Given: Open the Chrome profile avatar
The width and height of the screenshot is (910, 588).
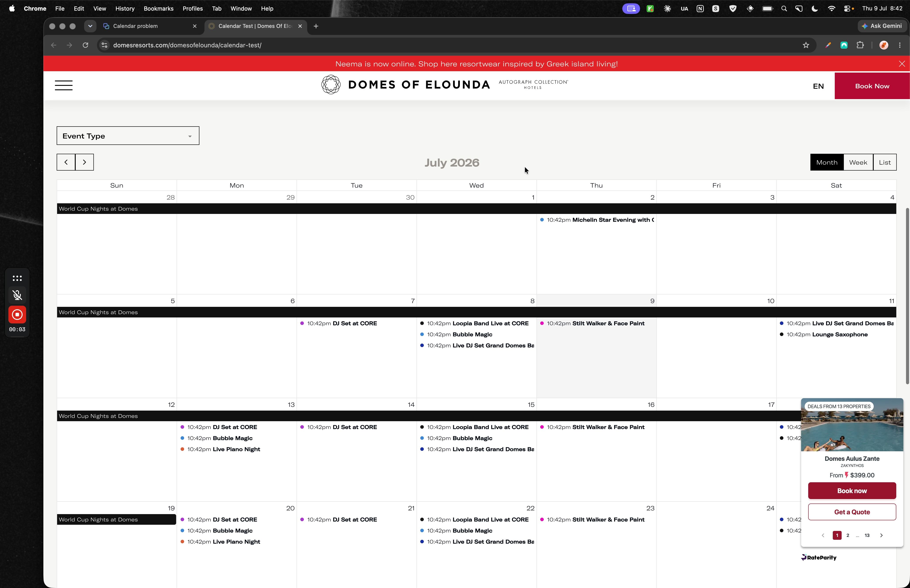Looking at the screenshot, I should pyautogui.click(x=884, y=45).
